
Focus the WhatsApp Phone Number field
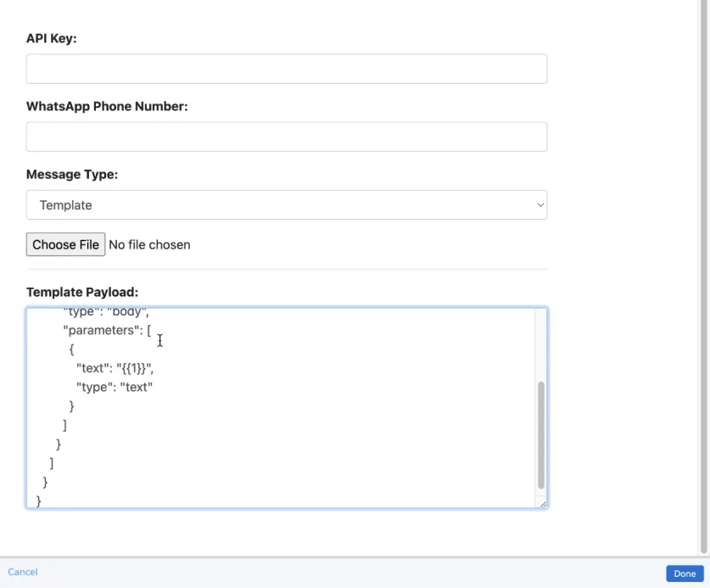pyautogui.click(x=286, y=137)
